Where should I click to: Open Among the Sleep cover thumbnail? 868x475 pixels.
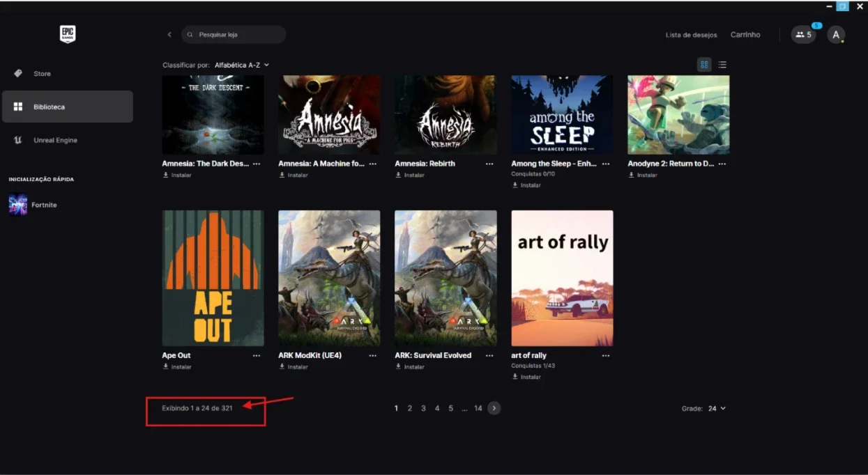[x=563, y=115]
